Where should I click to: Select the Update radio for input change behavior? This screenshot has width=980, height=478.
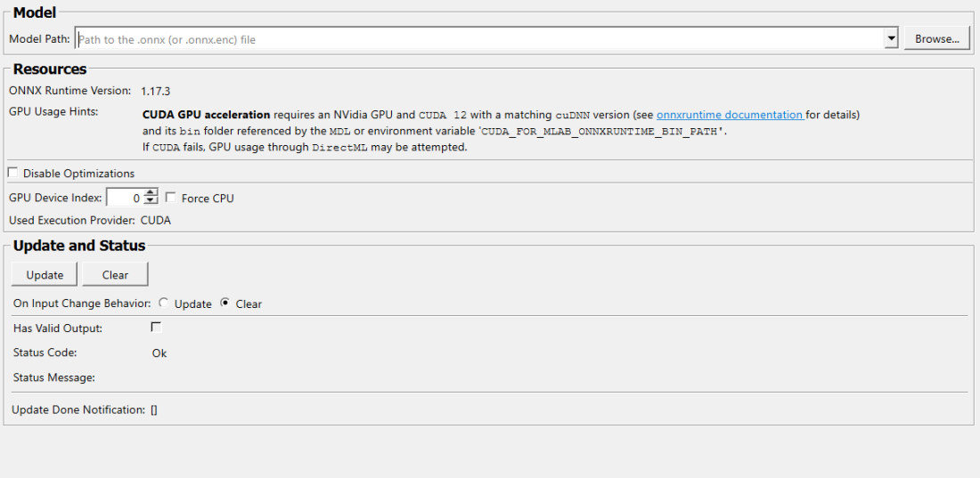point(164,304)
